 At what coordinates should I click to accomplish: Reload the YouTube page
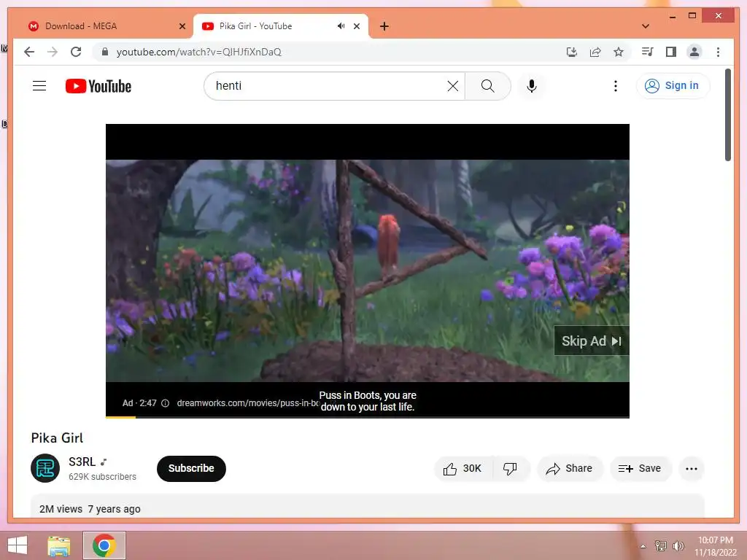(x=76, y=52)
